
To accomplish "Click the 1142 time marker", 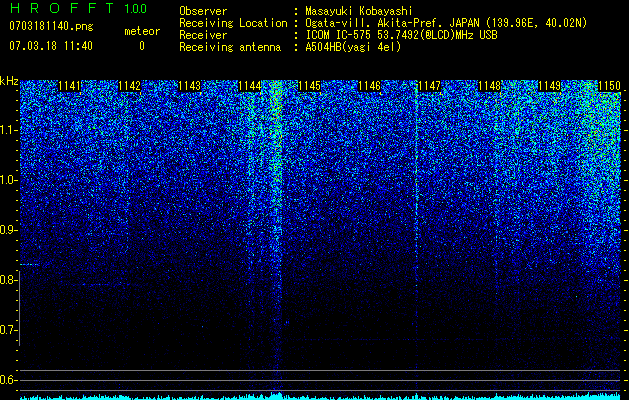I will pyautogui.click(x=130, y=86).
